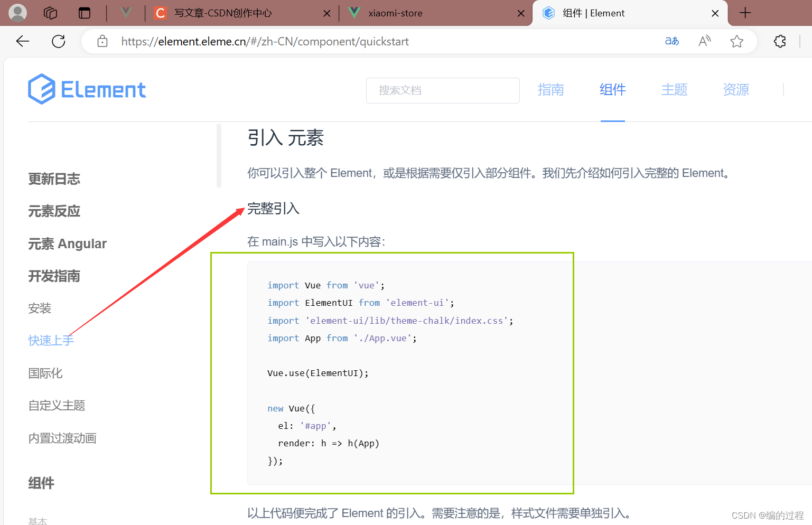Click the 搜索文档 search field
This screenshot has height=525, width=812.
point(443,90)
